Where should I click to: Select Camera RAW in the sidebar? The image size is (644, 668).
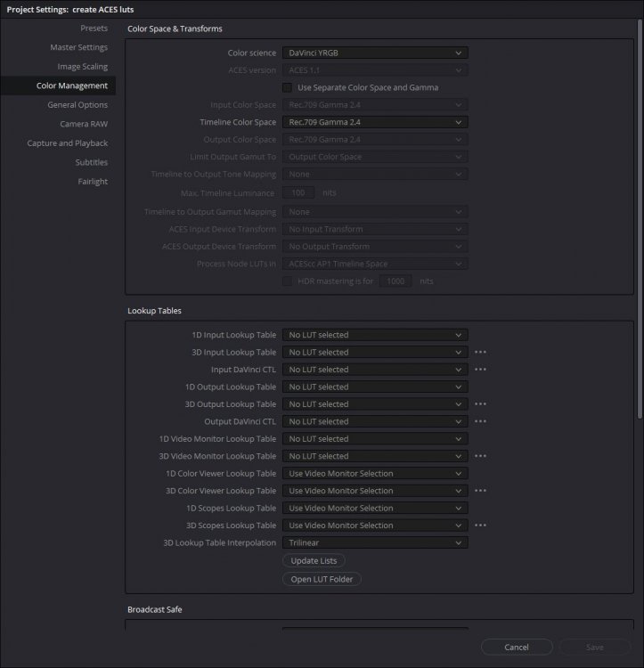pyautogui.click(x=84, y=124)
